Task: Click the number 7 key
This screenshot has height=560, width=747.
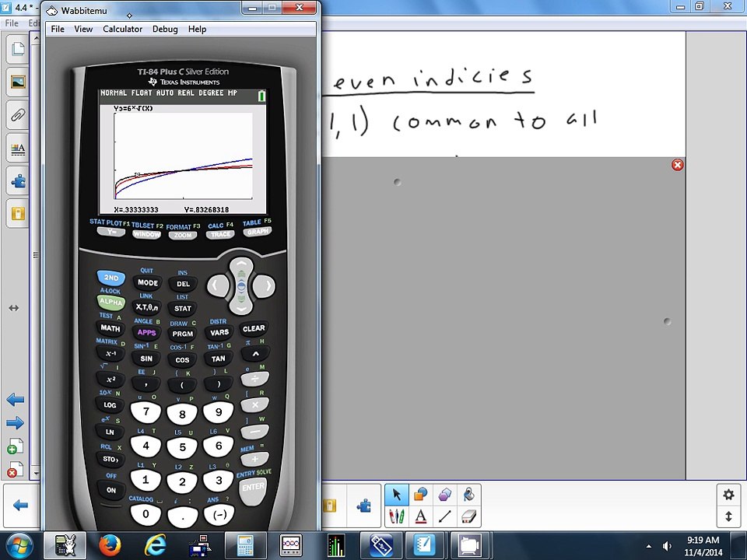Action: click(x=146, y=412)
